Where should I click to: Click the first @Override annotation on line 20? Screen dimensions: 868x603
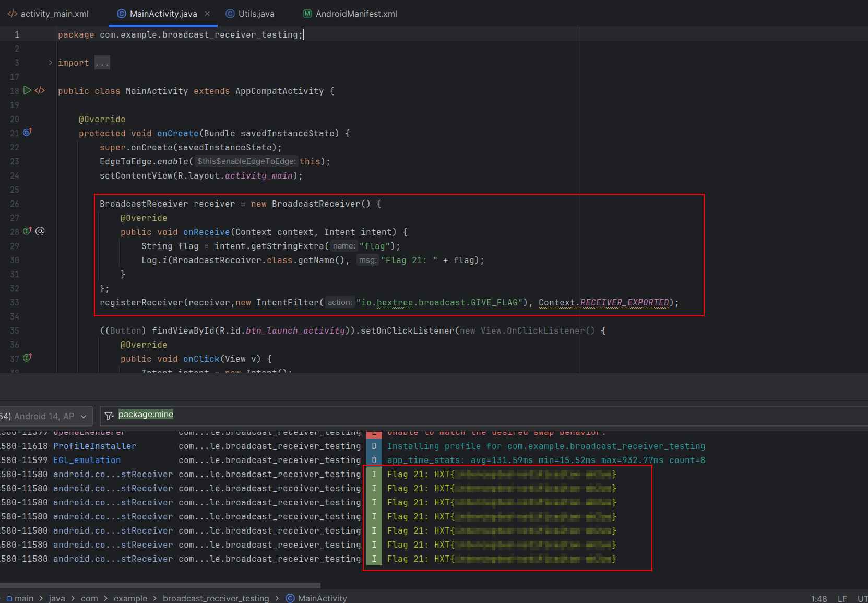pyautogui.click(x=102, y=120)
